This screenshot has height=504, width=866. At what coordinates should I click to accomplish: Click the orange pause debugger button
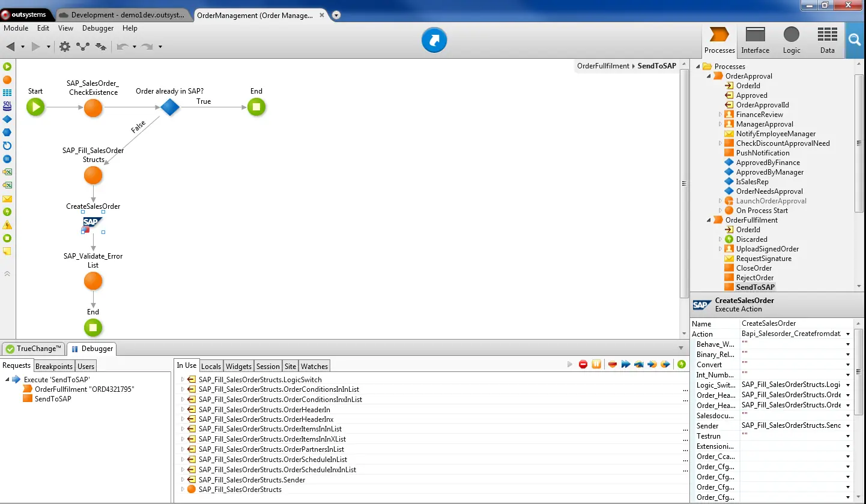pos(596,364)
